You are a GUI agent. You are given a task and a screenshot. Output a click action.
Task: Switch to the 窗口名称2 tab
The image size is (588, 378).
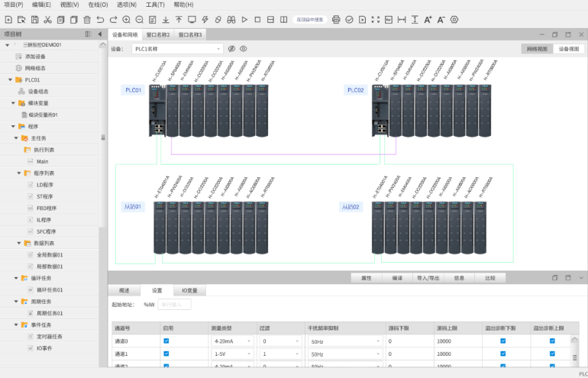pyautogui.click(x=157, y=34)
